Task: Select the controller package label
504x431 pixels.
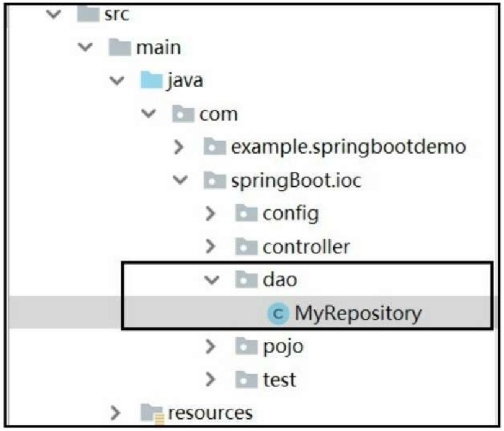Action: click(x=306, y=246)
